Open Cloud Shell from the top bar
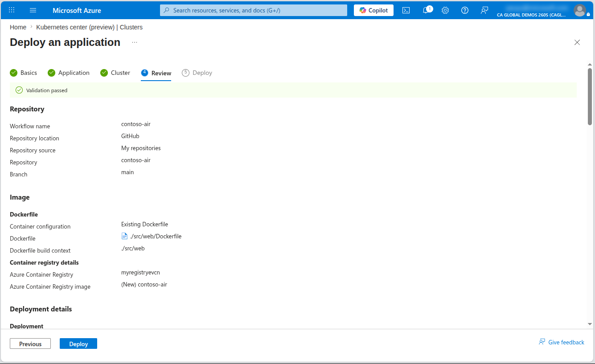The width and height of the screenshot is (595, 364). tap(406, 10)
